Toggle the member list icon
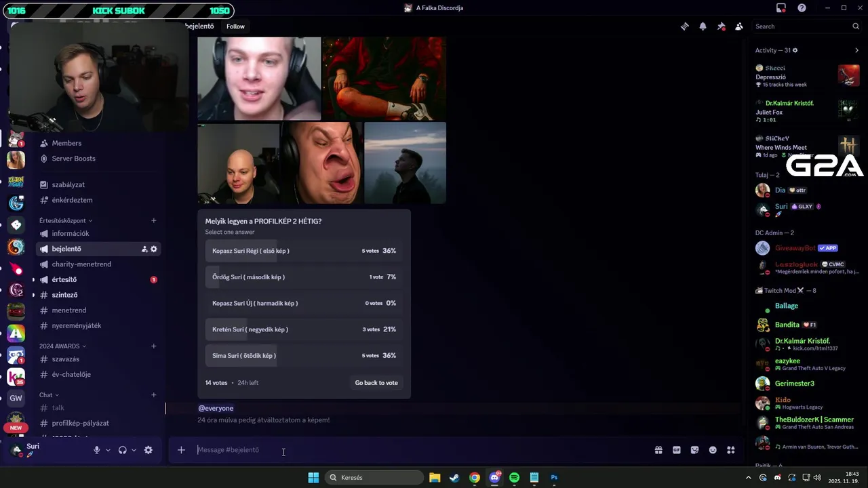The width and height of the screenshot is (868, 488). point(739,26)
